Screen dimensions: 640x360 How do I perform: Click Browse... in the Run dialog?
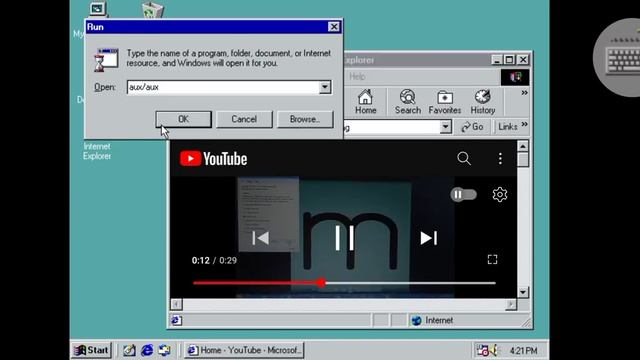(x=305, y=119)
